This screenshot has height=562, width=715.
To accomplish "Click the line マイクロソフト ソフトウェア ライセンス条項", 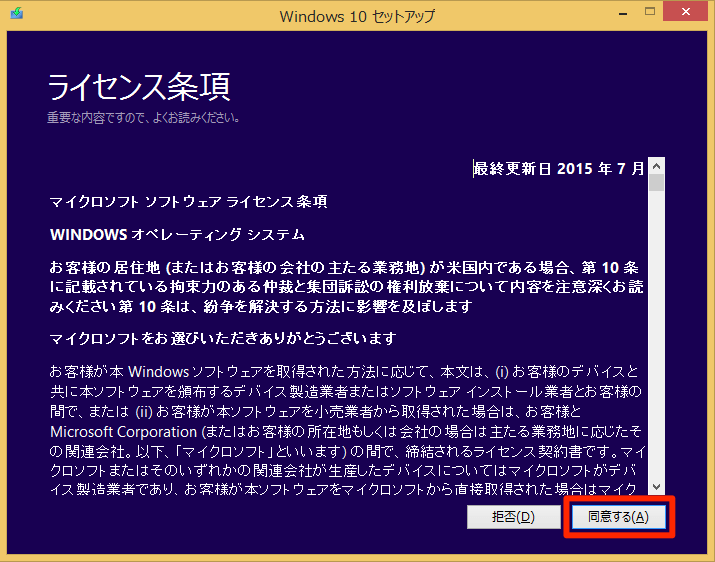I will (x=188, y=202).
